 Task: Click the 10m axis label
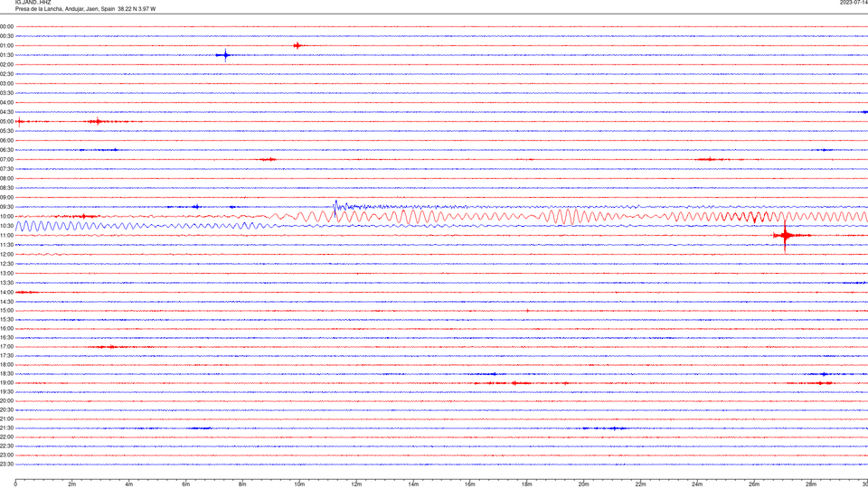click(299, 484)
